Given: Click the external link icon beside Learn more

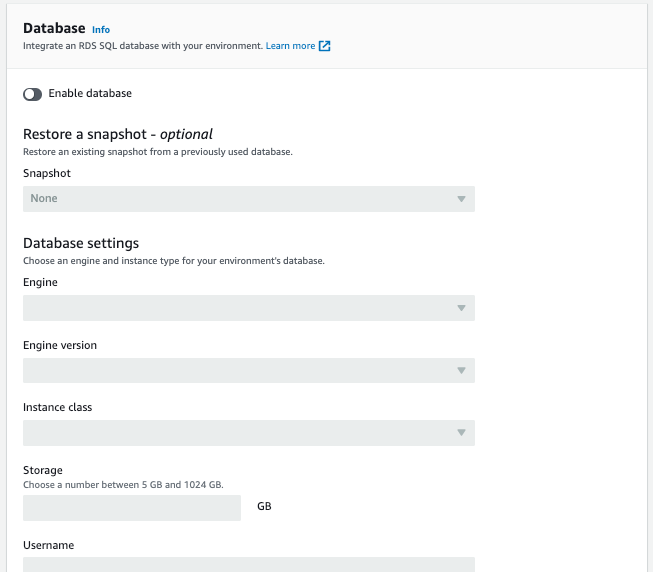Looking at the screenshot, I should [325, 46].
